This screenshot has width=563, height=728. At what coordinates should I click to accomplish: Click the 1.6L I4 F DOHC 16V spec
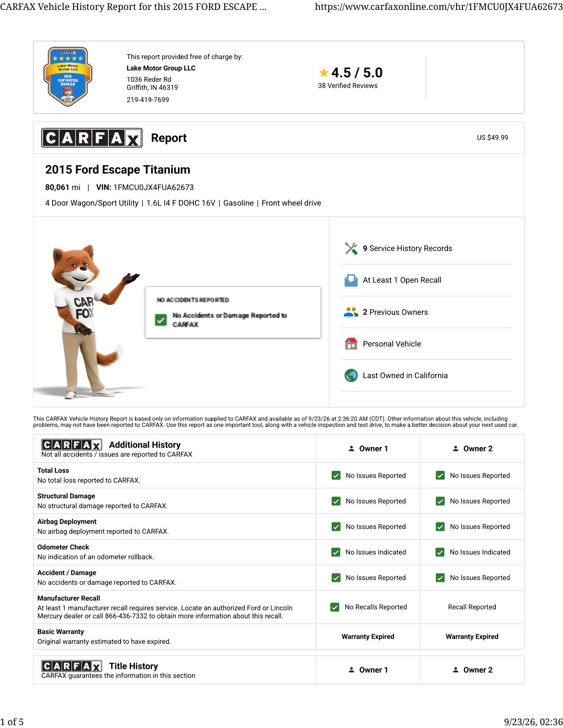pyautogui.click(x=181, y=203)
